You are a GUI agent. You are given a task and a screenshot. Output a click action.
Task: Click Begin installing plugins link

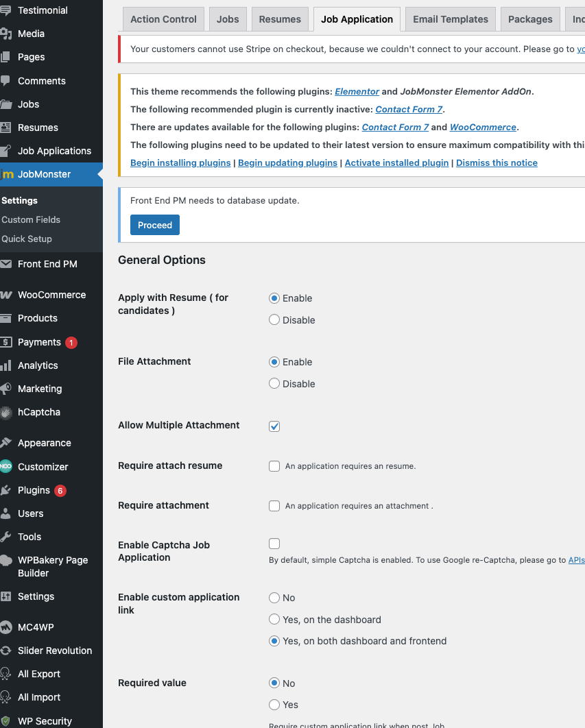pyautogui.click(x=180, y=163)
